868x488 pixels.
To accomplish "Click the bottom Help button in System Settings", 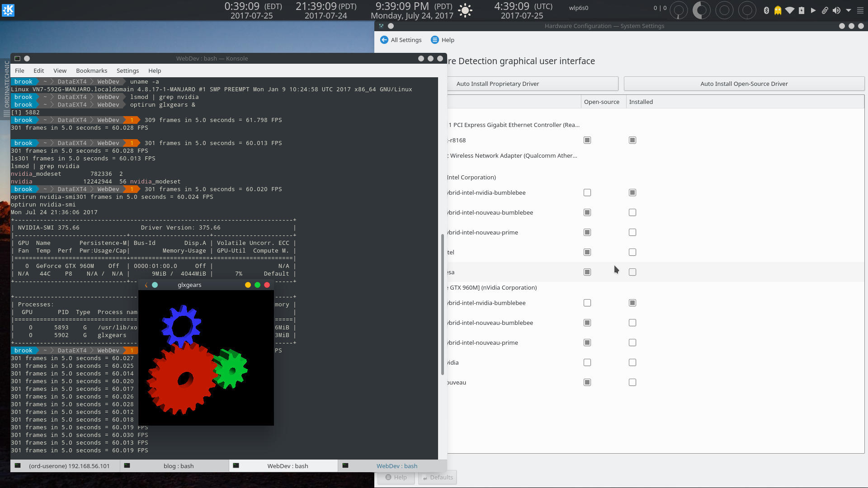I will [x=396, y=477].
